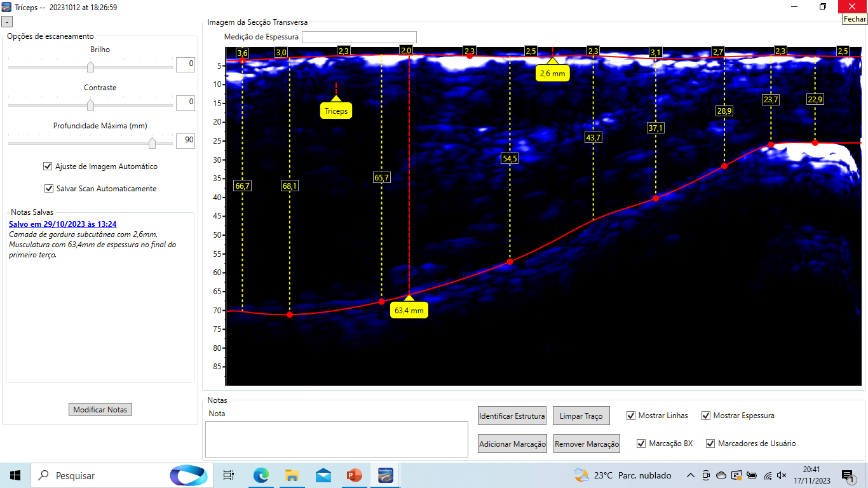Open saved note from 29/10/2023 link
The image size is (868, 488).
click(62, 224)
